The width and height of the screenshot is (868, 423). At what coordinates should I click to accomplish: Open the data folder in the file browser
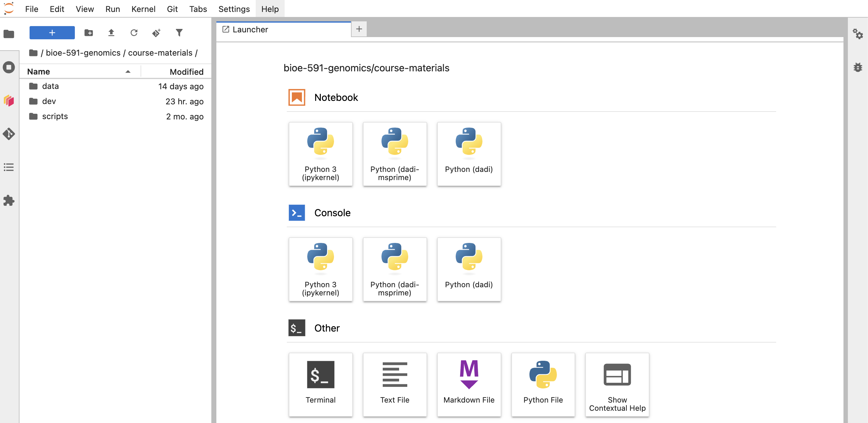50,86
